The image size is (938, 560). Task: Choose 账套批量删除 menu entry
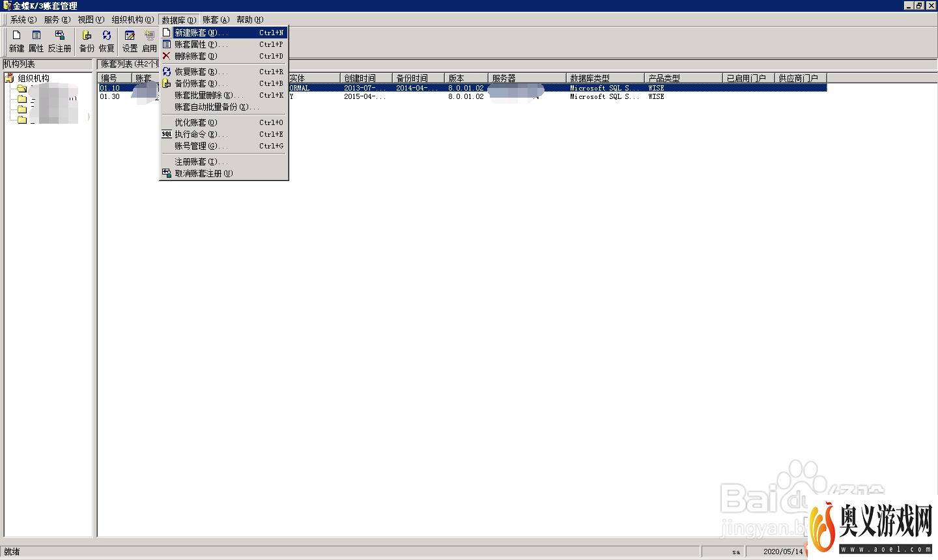pos(223,95)
